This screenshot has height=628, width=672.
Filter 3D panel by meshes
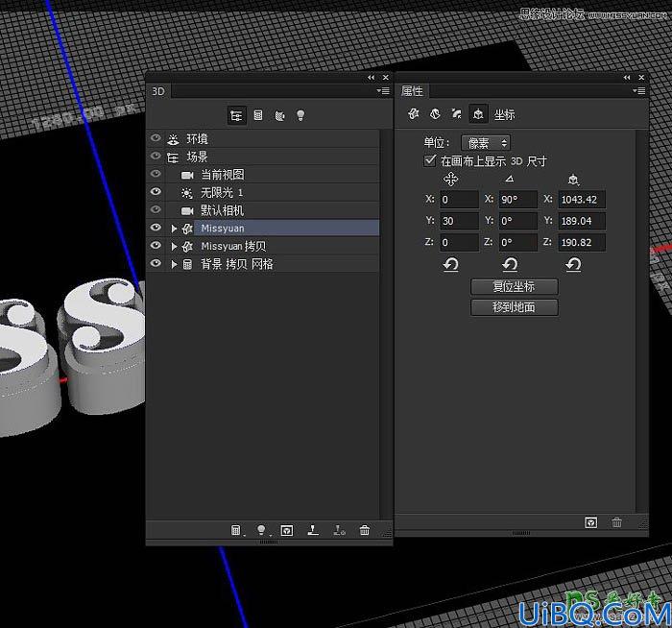coord(258,115)
